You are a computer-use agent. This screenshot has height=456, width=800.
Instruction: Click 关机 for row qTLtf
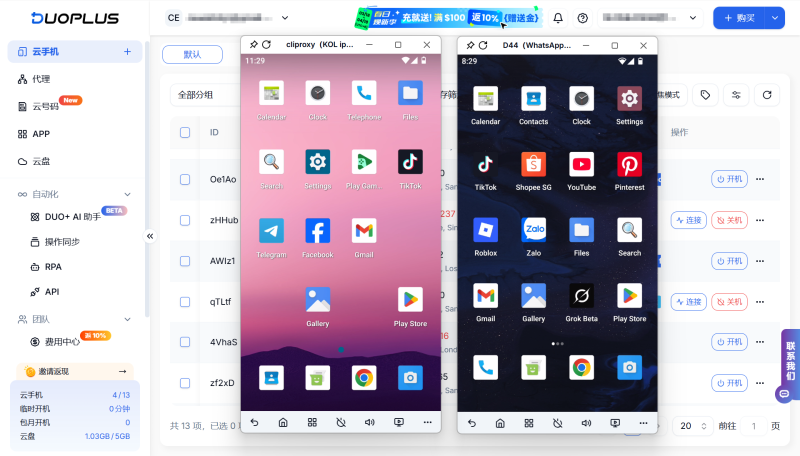coord(729,302)
